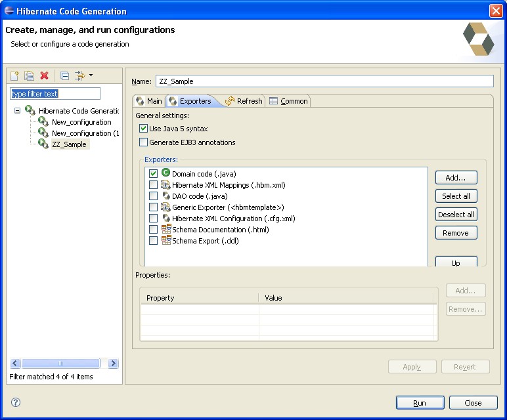Close the Hibernate Code Generation dialog window
507x420 pixels.
click(496, 11)
